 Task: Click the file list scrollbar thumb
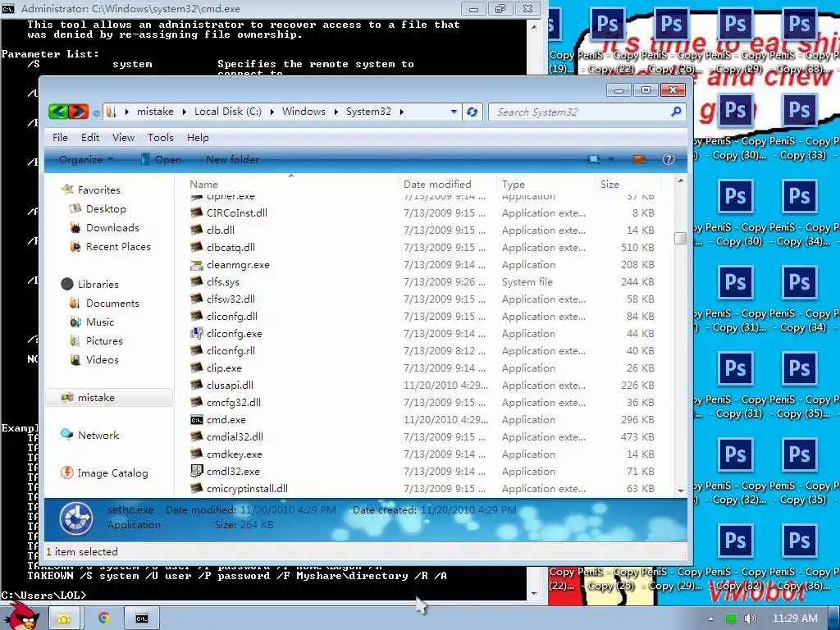(680, 238)
